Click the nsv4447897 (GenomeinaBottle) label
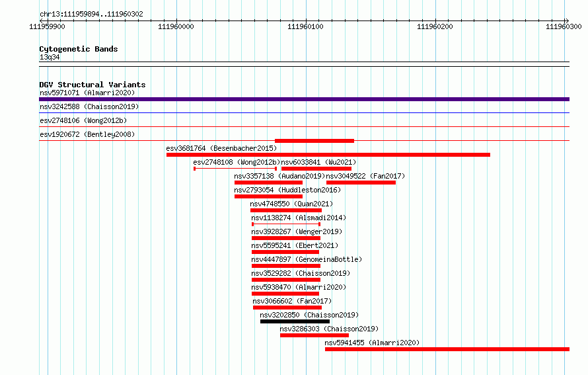 tap(307, 259)
